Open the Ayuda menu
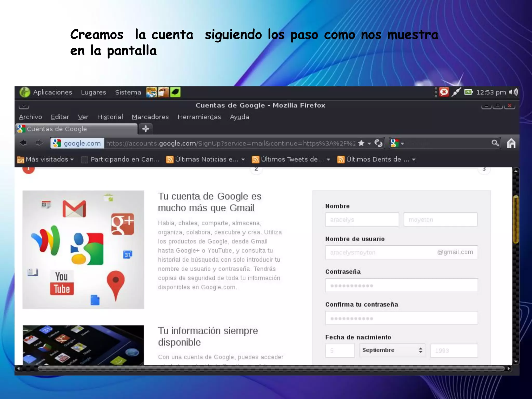532x399 pixels. click(240, 117)
